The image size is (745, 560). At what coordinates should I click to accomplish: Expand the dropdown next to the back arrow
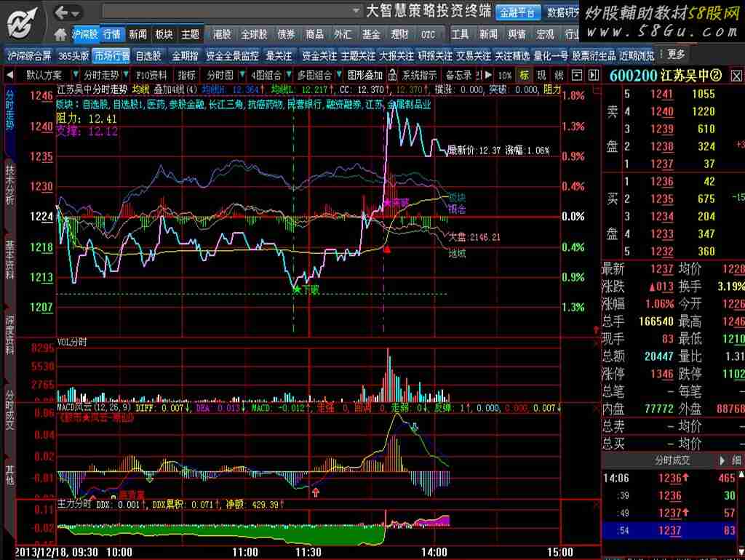coord(76,13)
